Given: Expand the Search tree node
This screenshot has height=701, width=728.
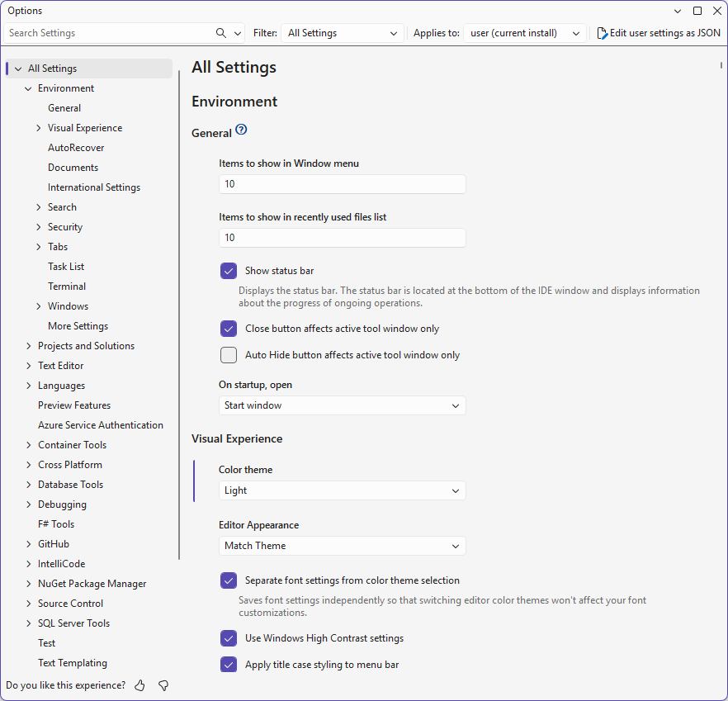Looking at the screenshot, I should click(39, 207).
